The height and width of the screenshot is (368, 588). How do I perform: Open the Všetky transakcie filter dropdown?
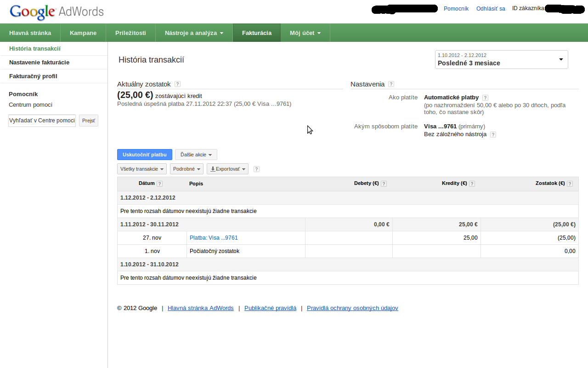tap(142, 169)
